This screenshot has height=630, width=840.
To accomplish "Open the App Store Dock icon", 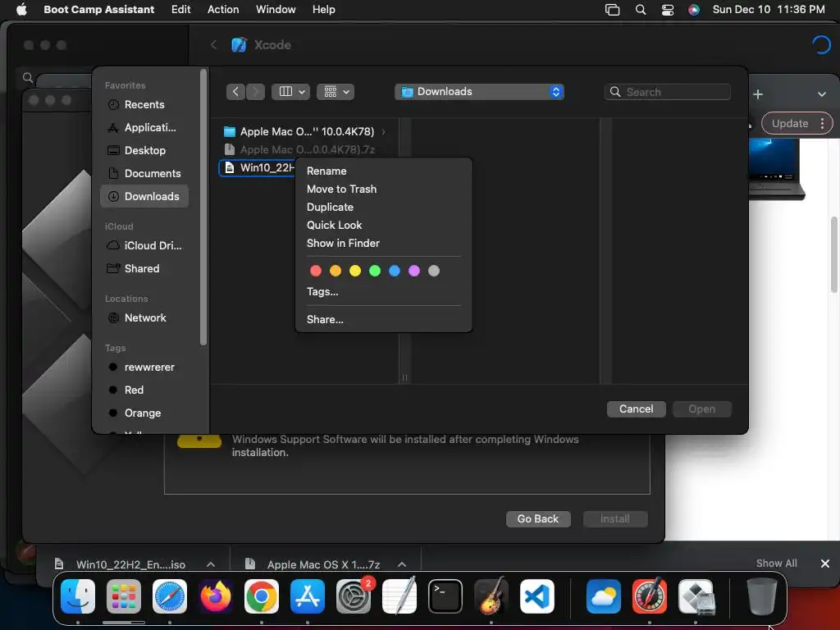I will click(x=308, y=596).
